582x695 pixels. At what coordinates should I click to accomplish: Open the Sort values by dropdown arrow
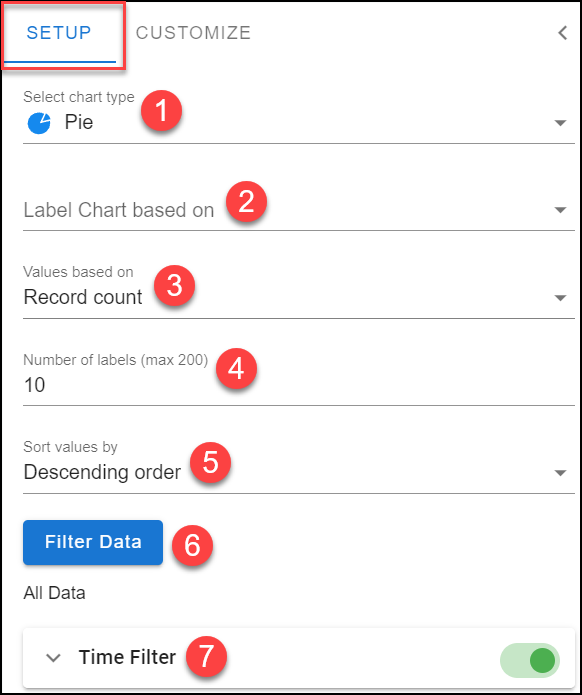coord(560,473)
